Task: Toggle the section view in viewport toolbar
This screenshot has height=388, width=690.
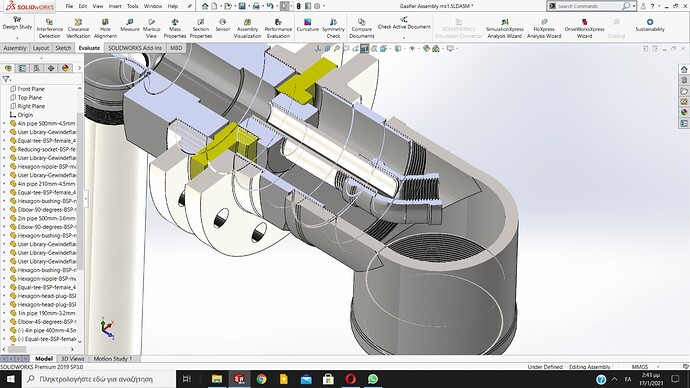Action: click(x=364, y=48)
